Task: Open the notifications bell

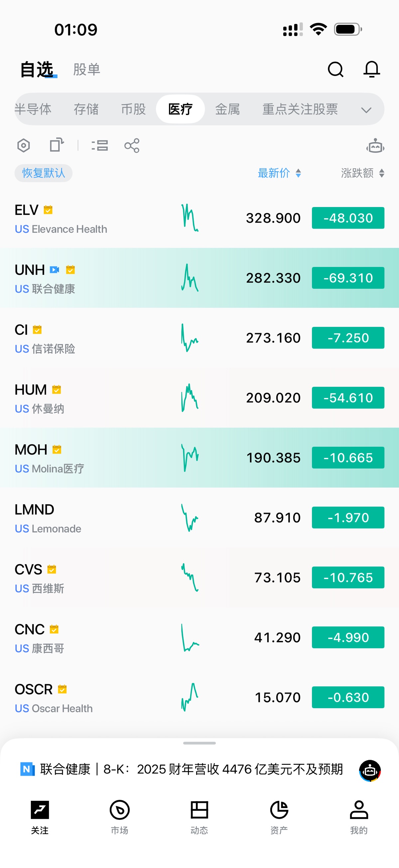Action: (x=371, y=70)
